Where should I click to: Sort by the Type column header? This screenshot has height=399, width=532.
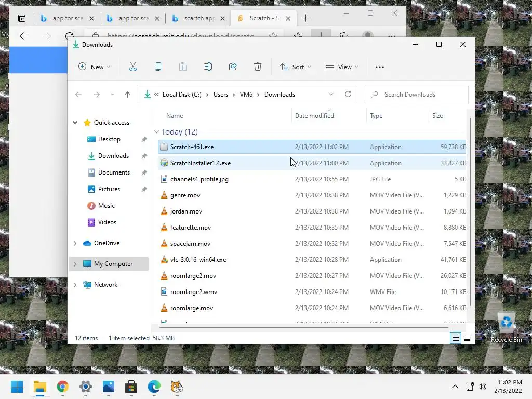376,116
